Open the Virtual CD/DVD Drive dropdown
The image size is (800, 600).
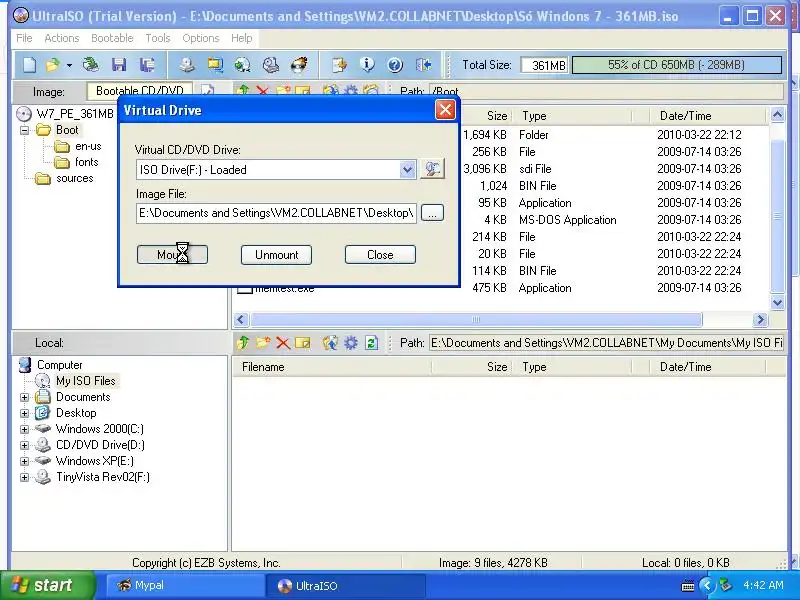coord(407,169)
